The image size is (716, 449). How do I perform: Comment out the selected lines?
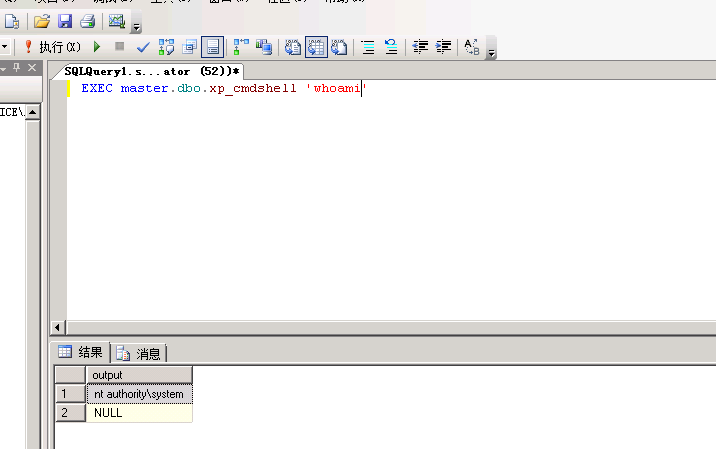click(x=368, y=47)
